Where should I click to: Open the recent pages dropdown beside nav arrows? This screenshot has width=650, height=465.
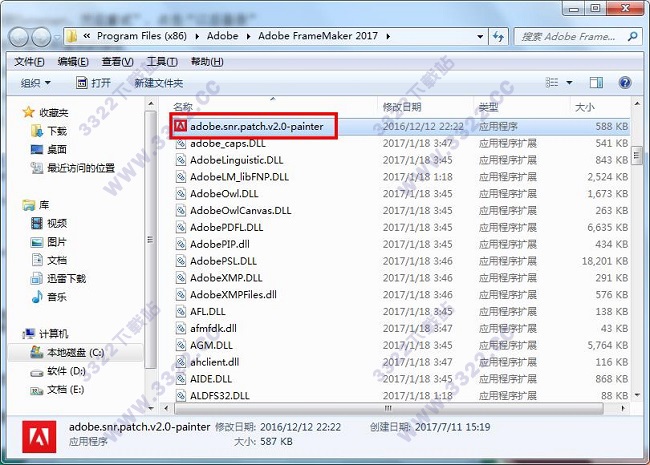pos(57,37)
